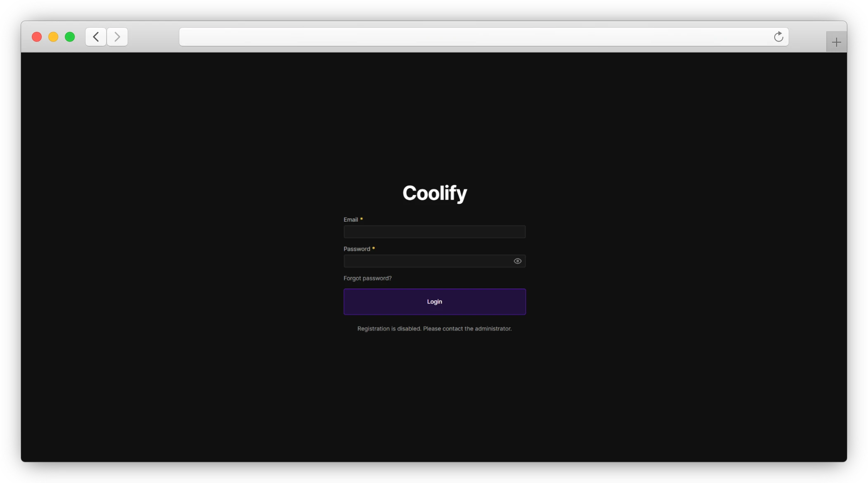Click the Login button
The width and height of the screenshot is (868, 483).
click(434, 301)
